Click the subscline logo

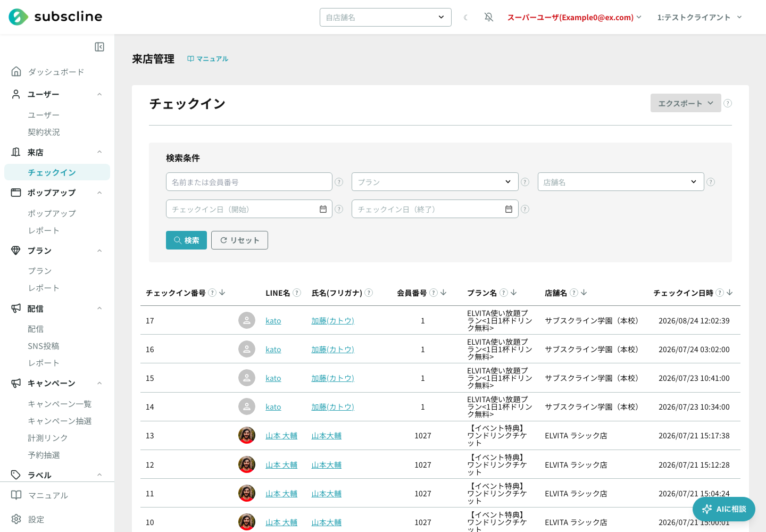pyautogui.click(x=55, y=17)
